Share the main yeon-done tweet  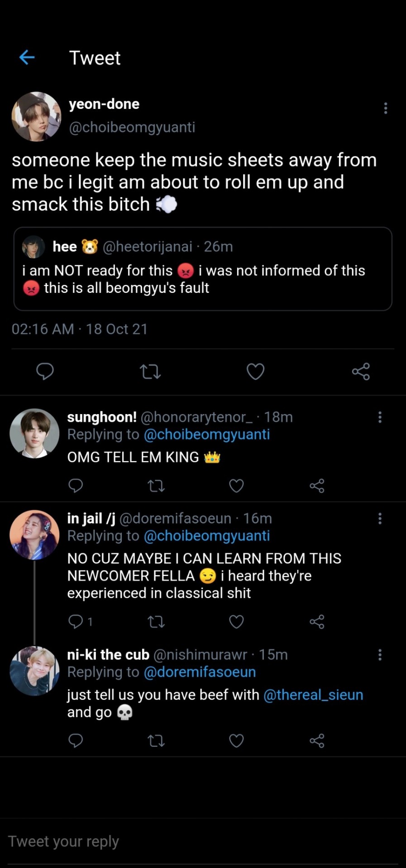(x=361, y=372)
